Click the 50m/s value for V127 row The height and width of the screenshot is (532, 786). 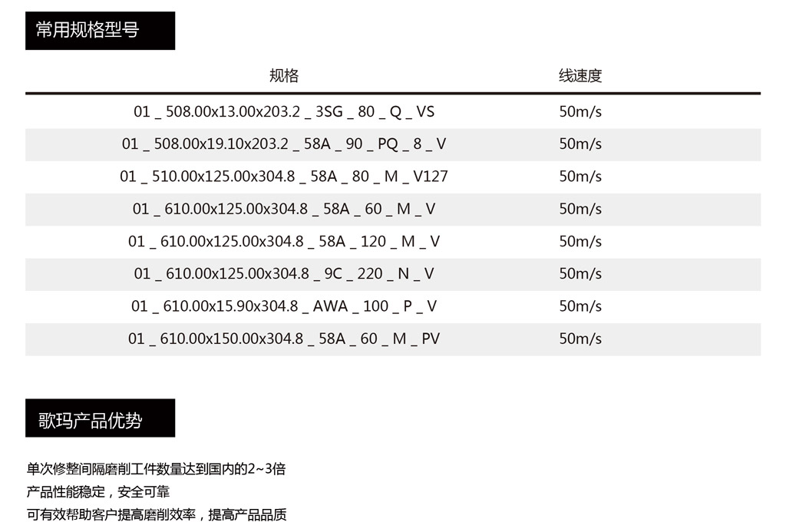[580, 177]
